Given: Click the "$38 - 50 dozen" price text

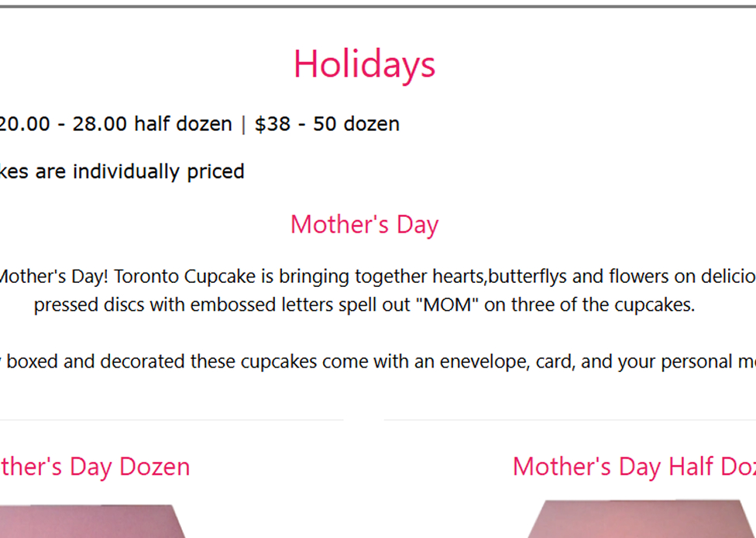Looking at the screenshot, I should click(x=327, y=124).
